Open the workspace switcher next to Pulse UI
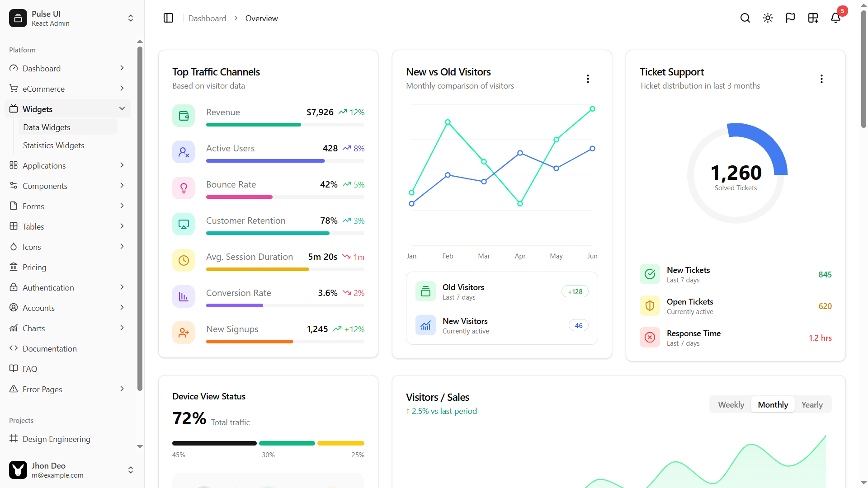 [130, 18]
